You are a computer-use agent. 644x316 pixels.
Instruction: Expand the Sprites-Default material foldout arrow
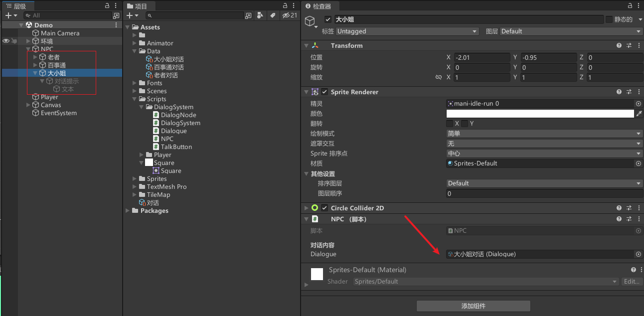tap(306, 285)
